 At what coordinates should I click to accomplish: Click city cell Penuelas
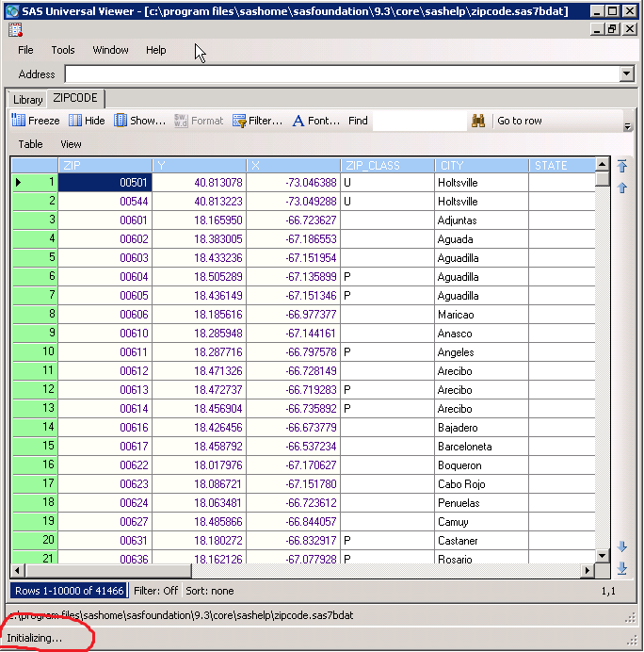click(482, 503)
